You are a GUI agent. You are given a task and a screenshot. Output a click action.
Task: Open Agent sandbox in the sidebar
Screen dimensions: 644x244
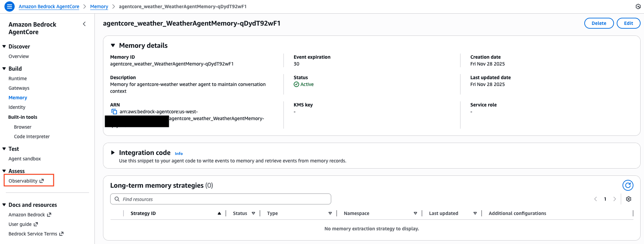(25, 159)
